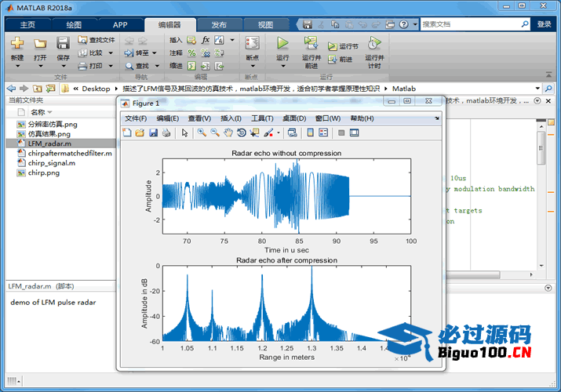Switch to the Home (主页) tab
The width and height of the screenshot is (561, 392).
[x=27, y=24]
